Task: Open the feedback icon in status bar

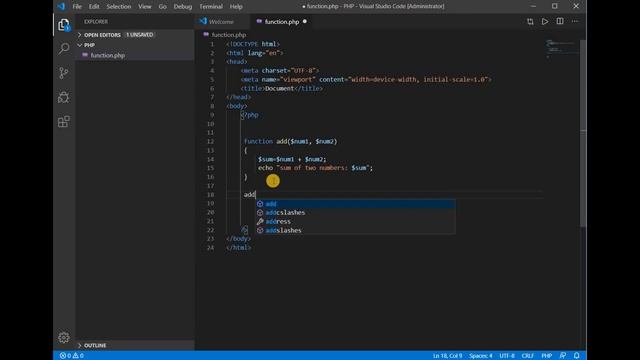Action: 563,356
